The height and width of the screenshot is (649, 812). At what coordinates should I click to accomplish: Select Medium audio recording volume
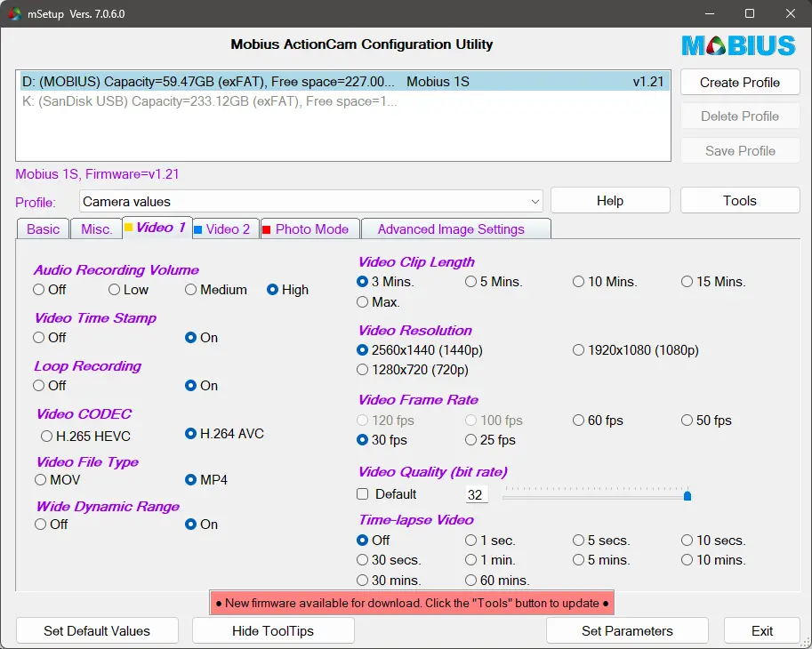[216, 290]
